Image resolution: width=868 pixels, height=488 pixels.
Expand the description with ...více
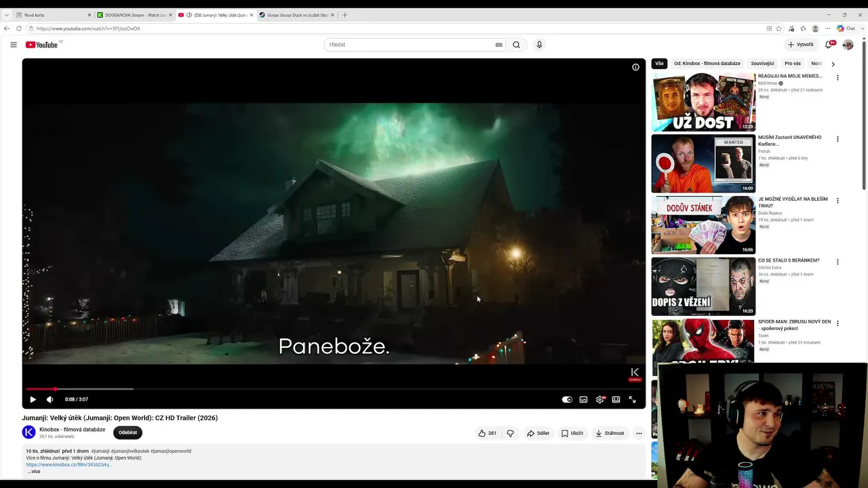coord(34,471)
